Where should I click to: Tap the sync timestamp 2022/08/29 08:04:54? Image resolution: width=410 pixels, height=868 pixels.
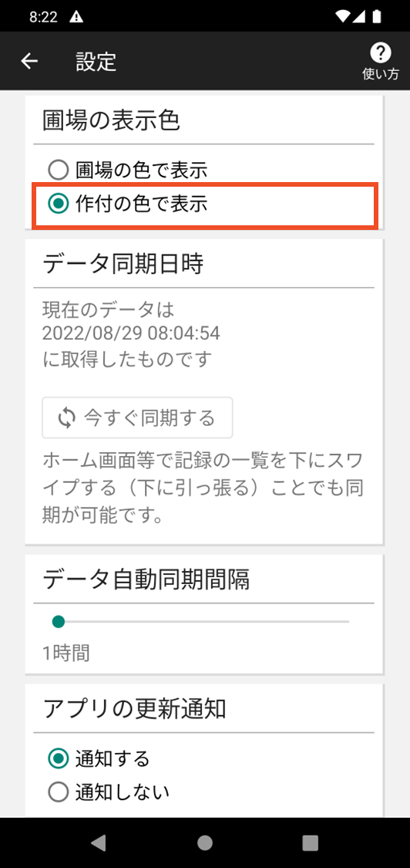click(131, 333)
